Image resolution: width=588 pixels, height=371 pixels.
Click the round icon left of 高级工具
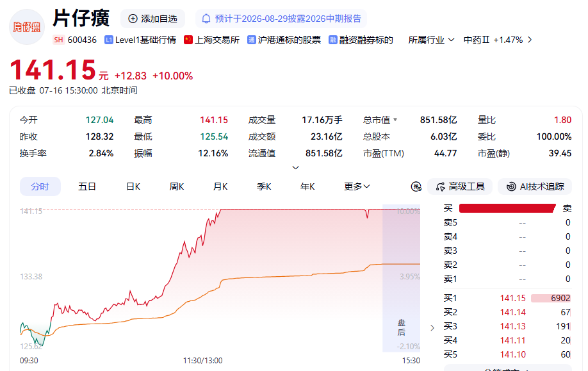point(416,186)
